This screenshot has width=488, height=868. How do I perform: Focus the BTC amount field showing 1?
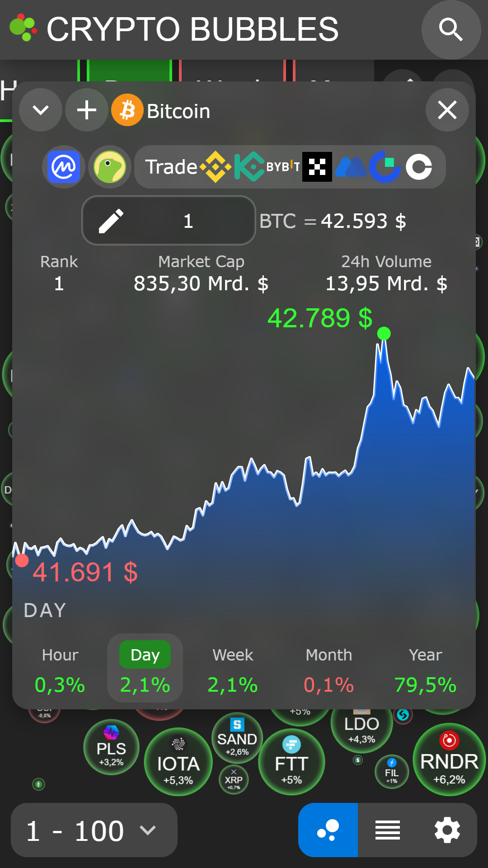click(x=169, y=221)
